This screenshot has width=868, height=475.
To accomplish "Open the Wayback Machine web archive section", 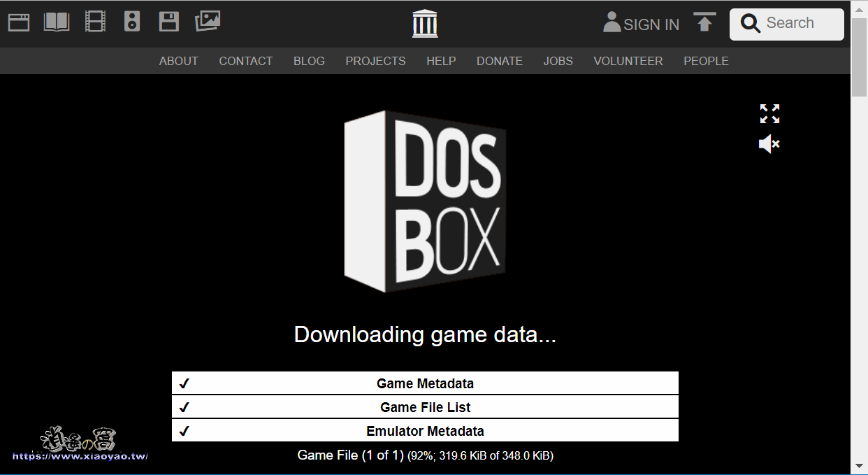I will (x=18, y=22).
